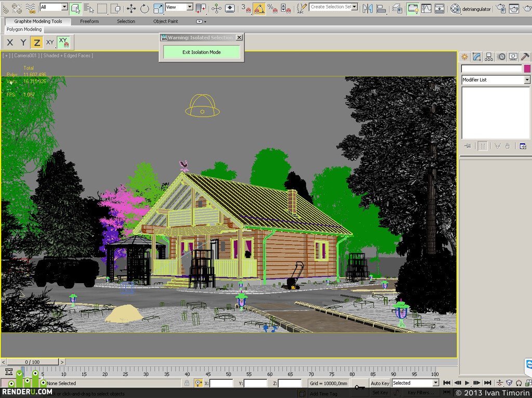Switch to the Modify panel
The height and width of the screenshot is (398, 532).
(476, 57)
